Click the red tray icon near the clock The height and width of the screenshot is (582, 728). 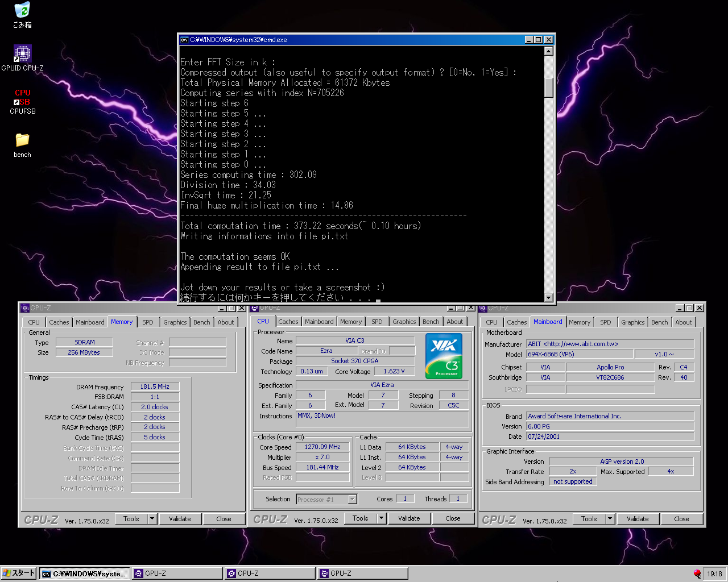697,573
